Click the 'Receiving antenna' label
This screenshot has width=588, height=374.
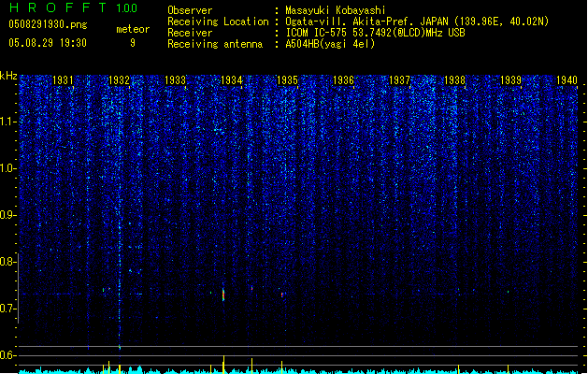click(215, 44)
